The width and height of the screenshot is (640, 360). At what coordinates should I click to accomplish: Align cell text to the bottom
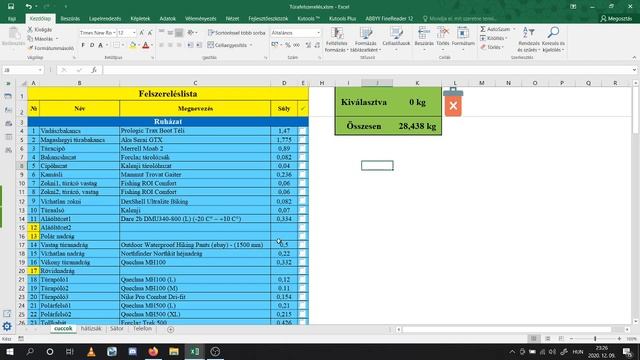click(179, 33)
